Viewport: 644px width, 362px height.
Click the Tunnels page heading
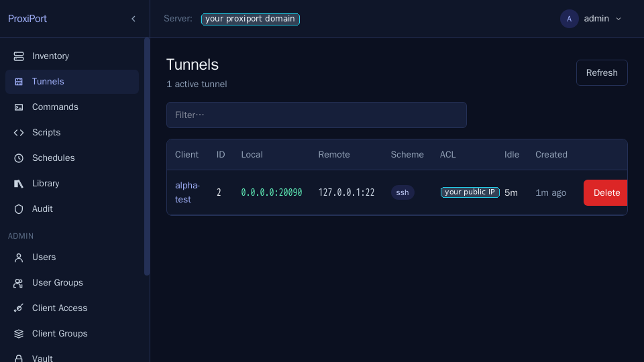193,65
